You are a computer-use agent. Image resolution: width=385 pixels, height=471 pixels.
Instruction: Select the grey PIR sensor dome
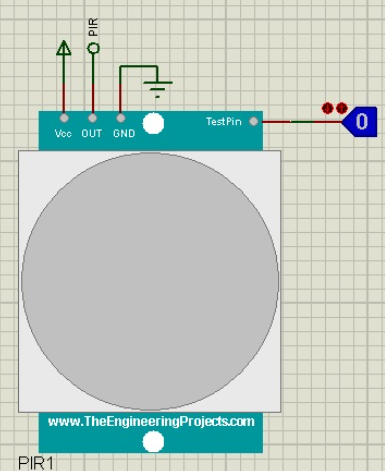point(150,281)
